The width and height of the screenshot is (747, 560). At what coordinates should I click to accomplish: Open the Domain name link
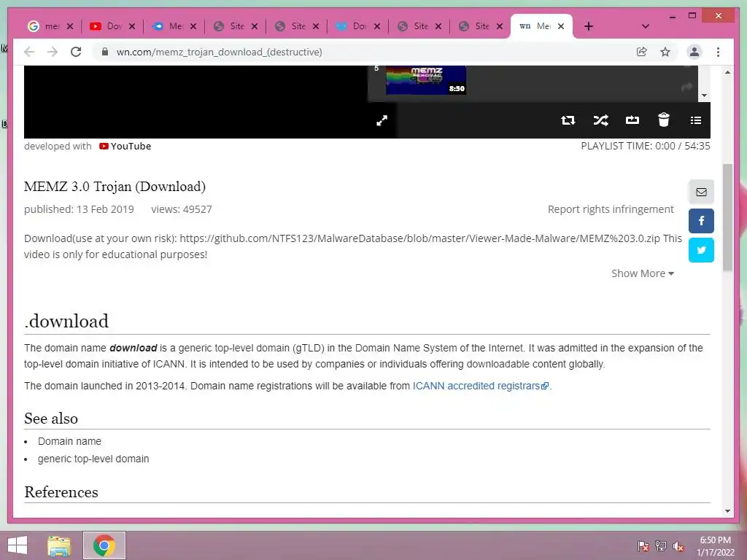[69, 441]
